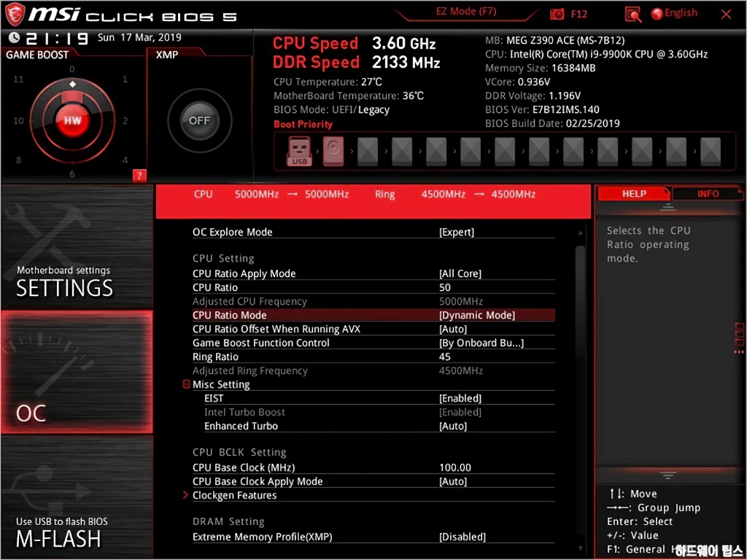The image size is (747, 560).
Task: Open the OC overclocking panel
Action: (x=77, y=372)
